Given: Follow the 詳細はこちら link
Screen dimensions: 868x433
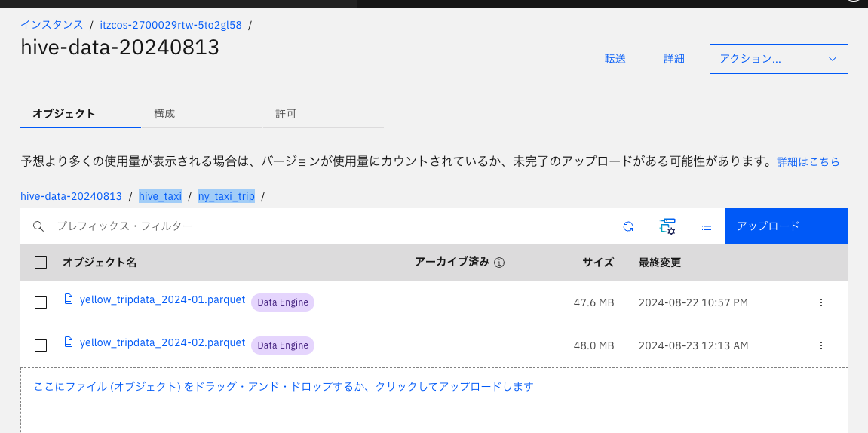Looking at the screenshot, I should (x=808, y=161).
